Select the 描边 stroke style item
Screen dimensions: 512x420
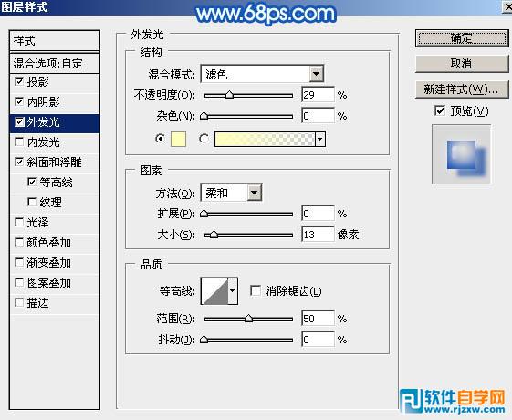[55, 303]
